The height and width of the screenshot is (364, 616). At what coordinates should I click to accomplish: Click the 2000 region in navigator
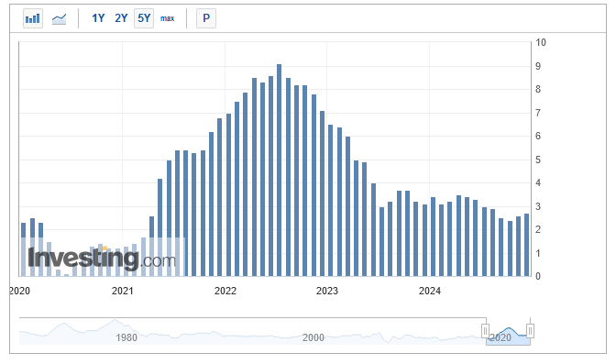313,337
